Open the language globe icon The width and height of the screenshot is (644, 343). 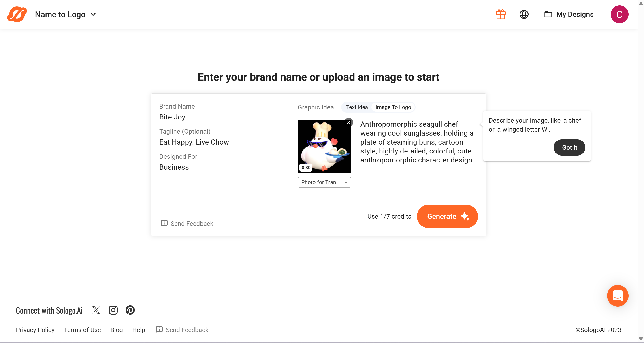click(524, 14)
